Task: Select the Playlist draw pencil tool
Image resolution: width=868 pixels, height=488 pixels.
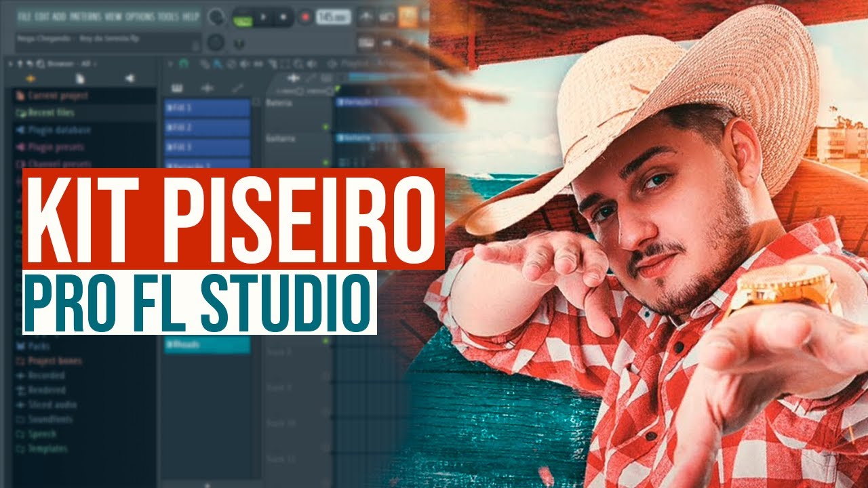Action: coord(205,64)
